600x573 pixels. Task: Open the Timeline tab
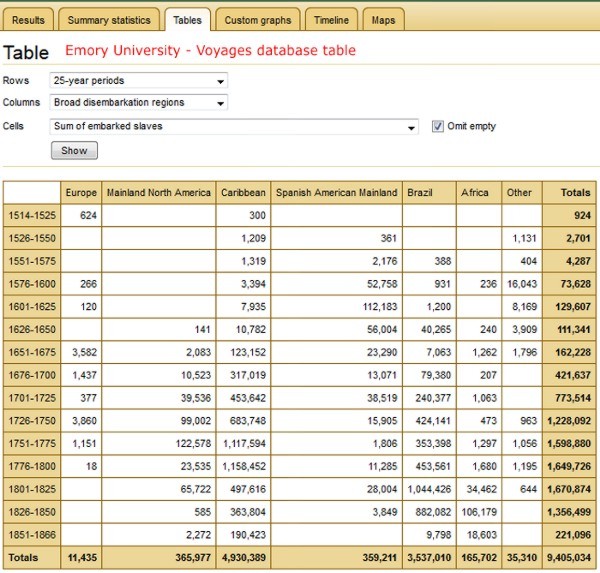tap(331, 20)
